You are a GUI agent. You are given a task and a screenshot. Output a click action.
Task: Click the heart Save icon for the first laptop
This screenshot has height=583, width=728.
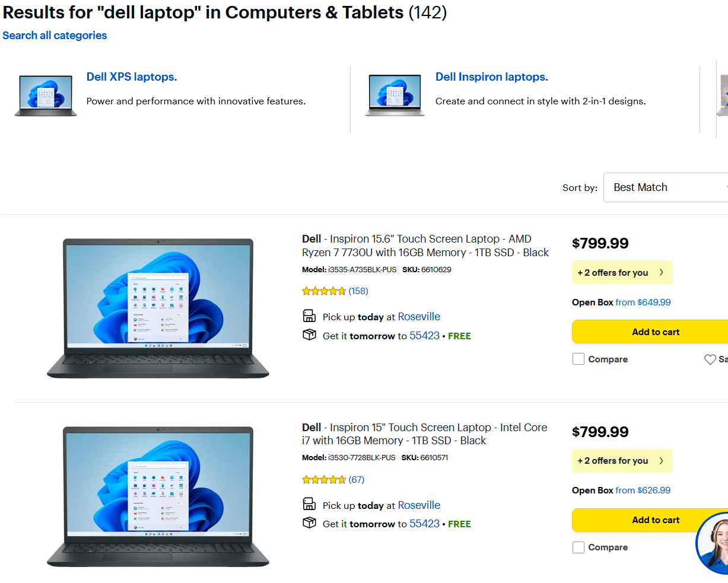click(x=710, y=359)
